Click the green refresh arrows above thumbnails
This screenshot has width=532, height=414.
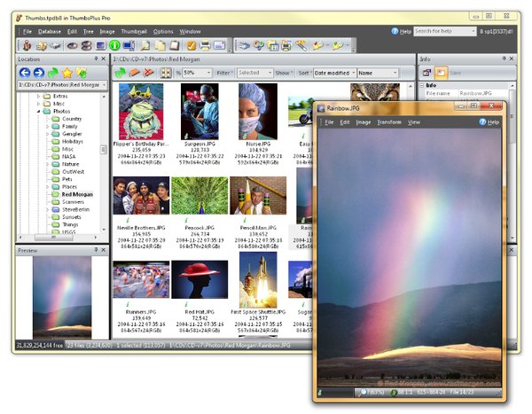120,72
